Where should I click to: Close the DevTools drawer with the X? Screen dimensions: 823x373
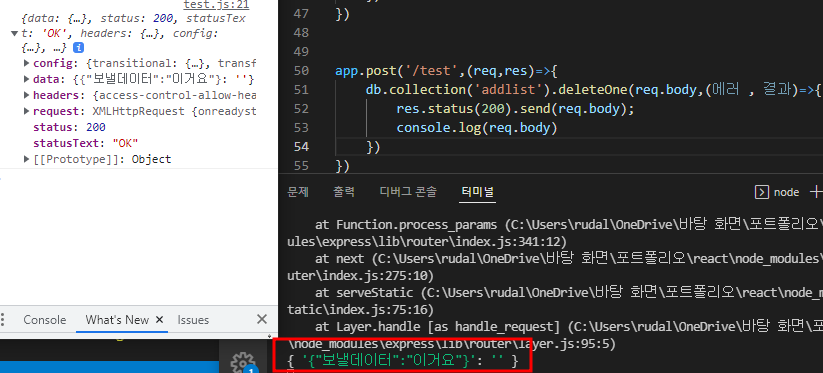(261, 319)
